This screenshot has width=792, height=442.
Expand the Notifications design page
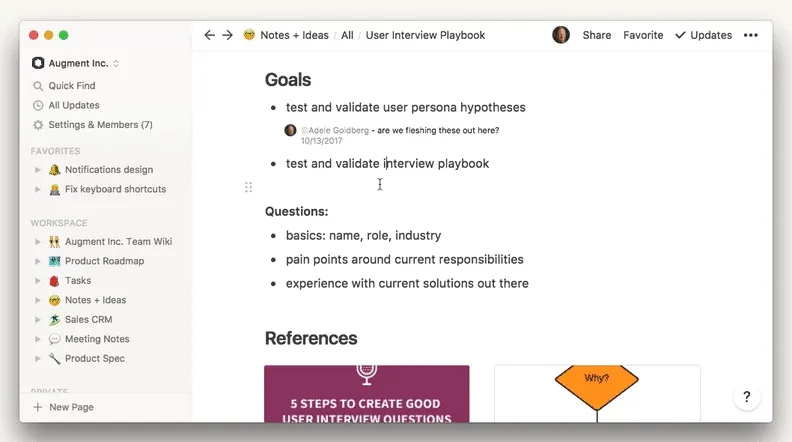pyautogui.click(x=37, y=170)
